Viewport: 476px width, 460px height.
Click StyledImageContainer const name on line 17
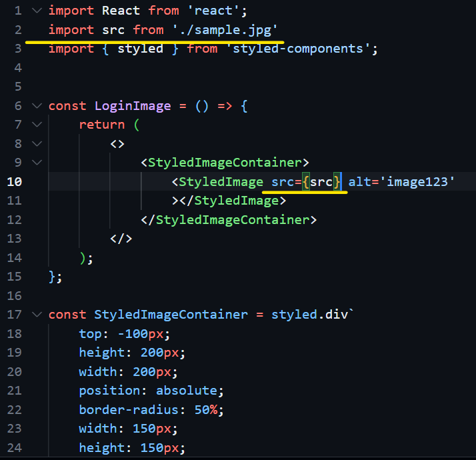(171, 315)
